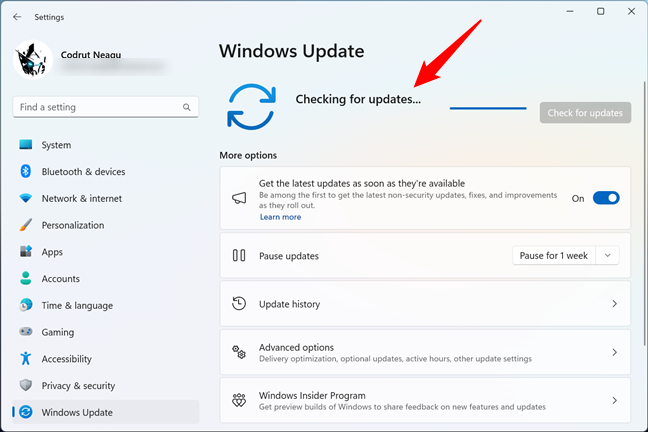Click Pause for 1 week button
This screenshot has height=432, width=648.
tap(554, 255)
